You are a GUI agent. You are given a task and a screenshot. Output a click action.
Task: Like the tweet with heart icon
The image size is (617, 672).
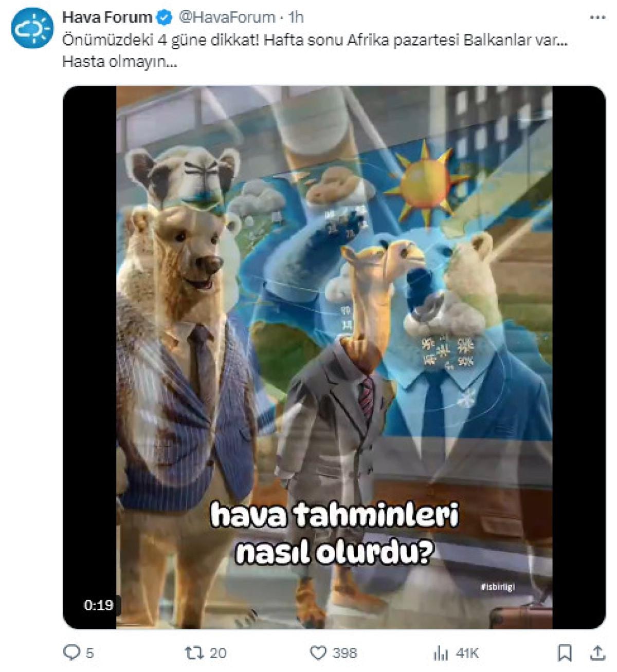coord(319,652)
